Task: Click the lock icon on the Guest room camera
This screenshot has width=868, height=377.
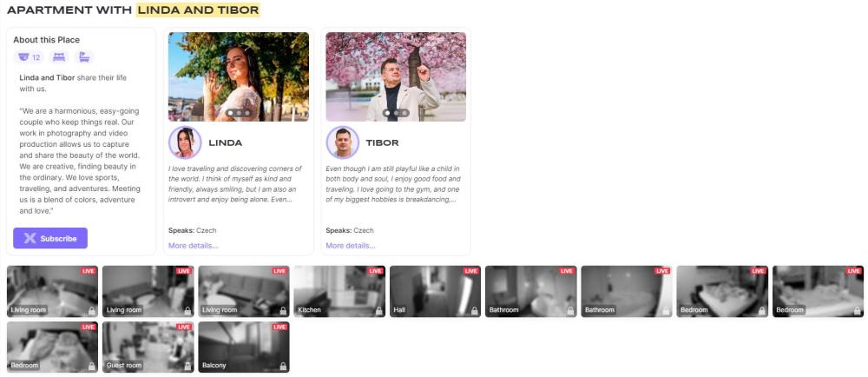Action: pyautogui.click(x=187, y=367)
